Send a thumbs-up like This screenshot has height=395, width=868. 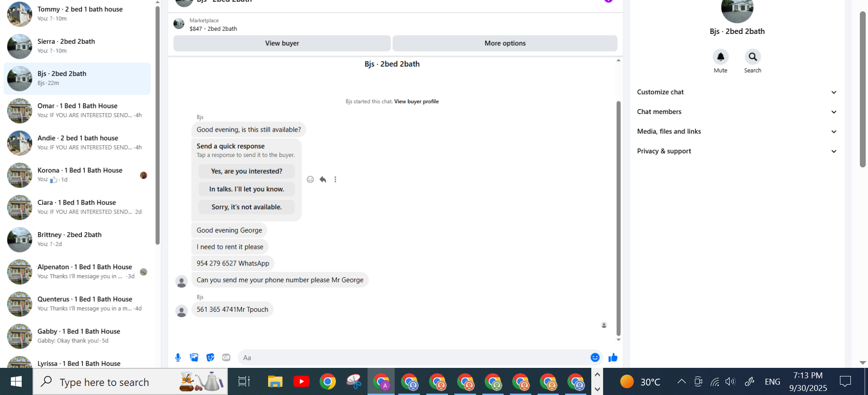point(613,357)
